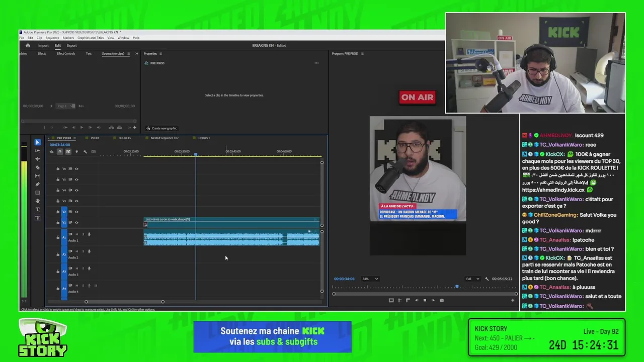
Task: Click Insert button in Source monitor
Action: pyautogui.click(x=111, y=127)
